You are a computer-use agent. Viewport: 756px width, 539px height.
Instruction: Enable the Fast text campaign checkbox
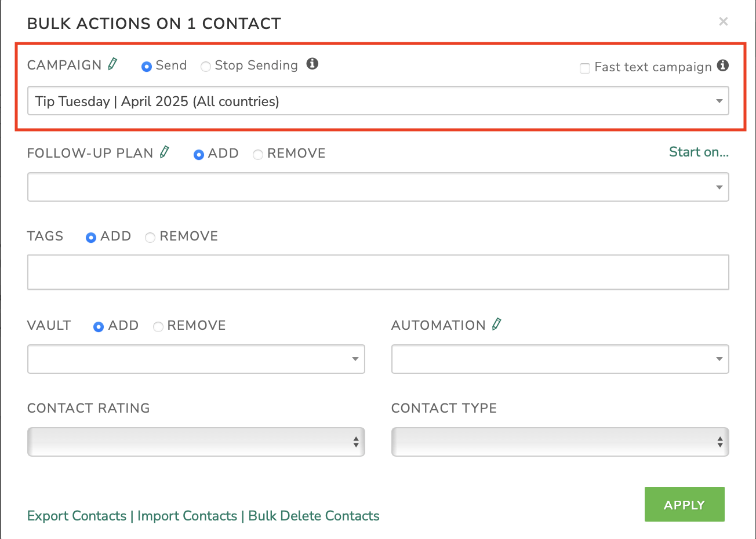tap(585, 68)
